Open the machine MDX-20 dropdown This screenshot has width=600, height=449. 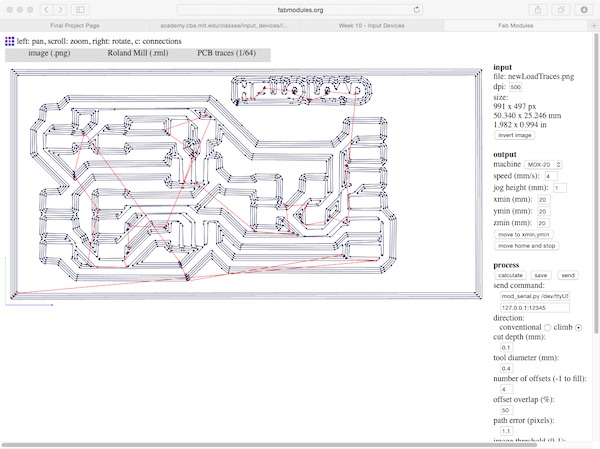pos(543,165)
